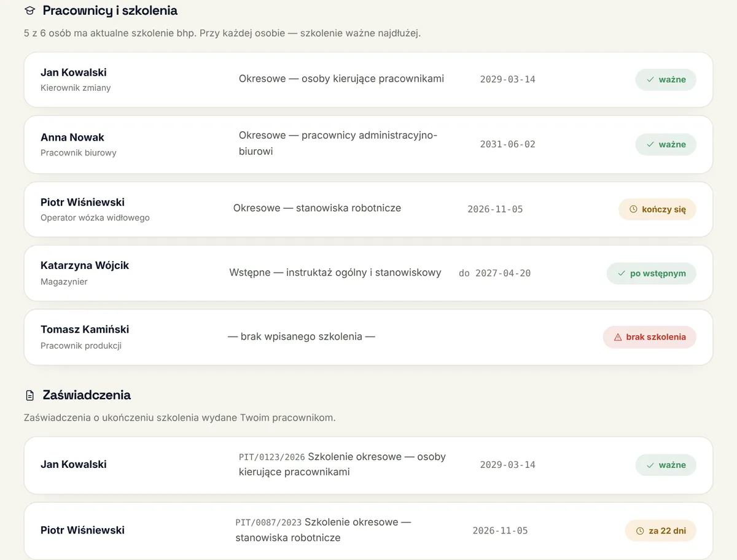Click the Magazynier job title
The image size is (737, 560).
pos(64,282)
